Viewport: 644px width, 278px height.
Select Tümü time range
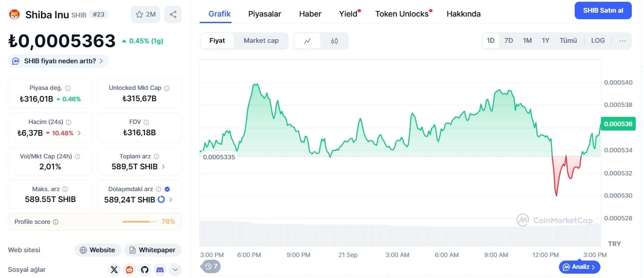point(568,41)
